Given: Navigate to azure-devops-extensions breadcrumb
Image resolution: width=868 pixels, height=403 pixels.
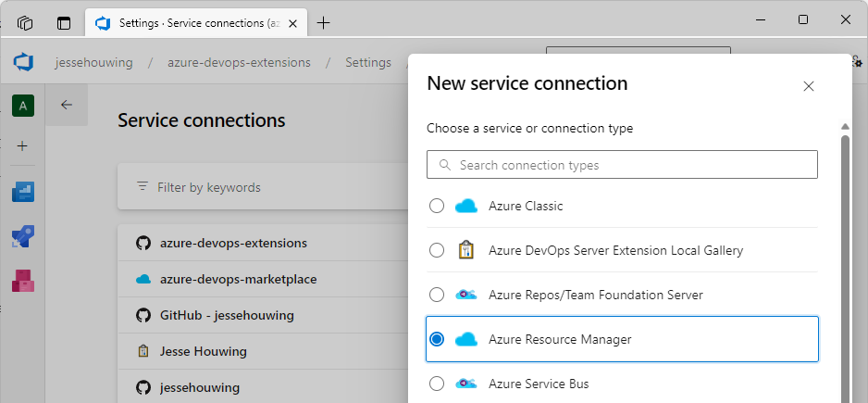Looking at the screenshot, I should point(238,62).
